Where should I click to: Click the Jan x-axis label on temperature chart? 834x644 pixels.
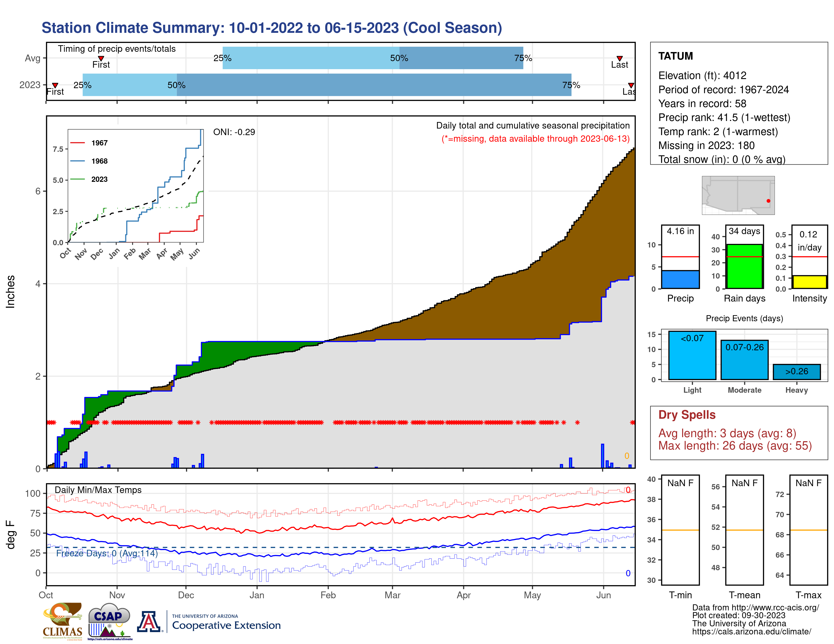(257, 595)
